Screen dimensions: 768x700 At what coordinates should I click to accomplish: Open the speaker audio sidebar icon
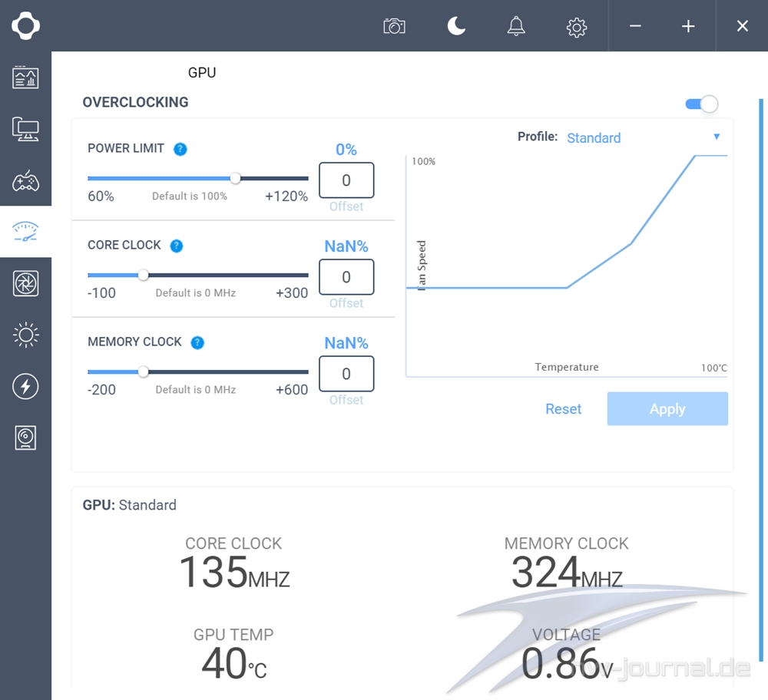[x=25, y=438]
